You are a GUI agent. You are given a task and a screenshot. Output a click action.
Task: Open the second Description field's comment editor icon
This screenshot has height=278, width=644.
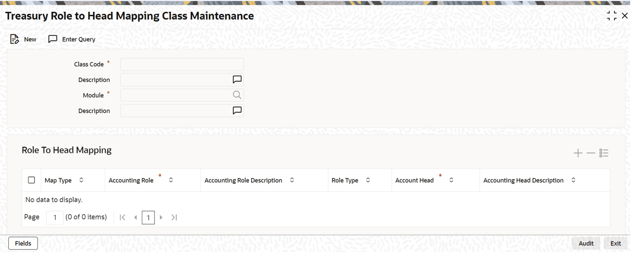click(x=237, y=110)
